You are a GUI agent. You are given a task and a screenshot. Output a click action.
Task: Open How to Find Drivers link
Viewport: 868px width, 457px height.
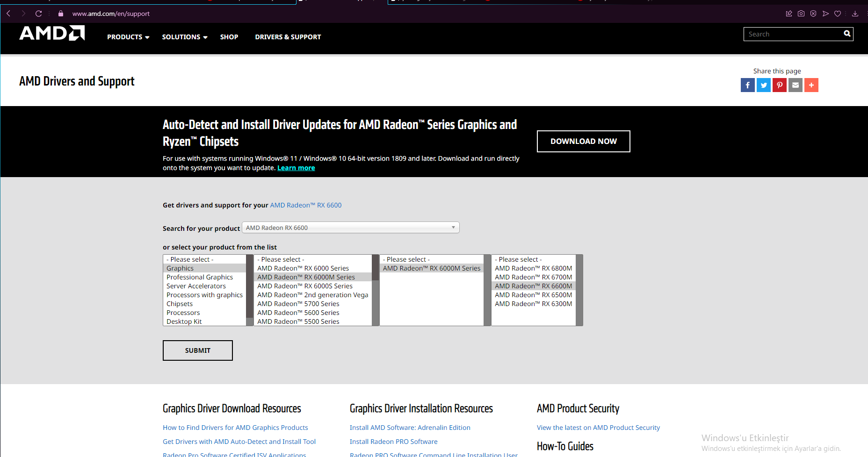pos(235,428)
